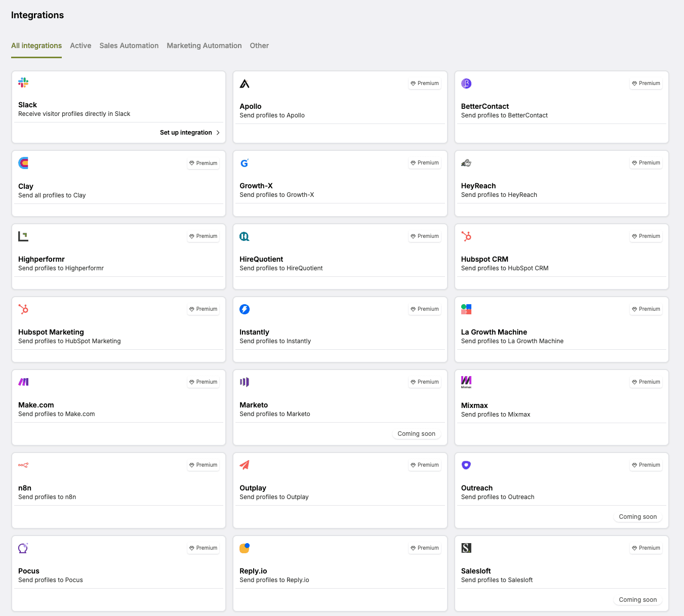Select the Salesloft logo icon
The width and height of the screenshot is (684, 616).
tap(466, 548)
